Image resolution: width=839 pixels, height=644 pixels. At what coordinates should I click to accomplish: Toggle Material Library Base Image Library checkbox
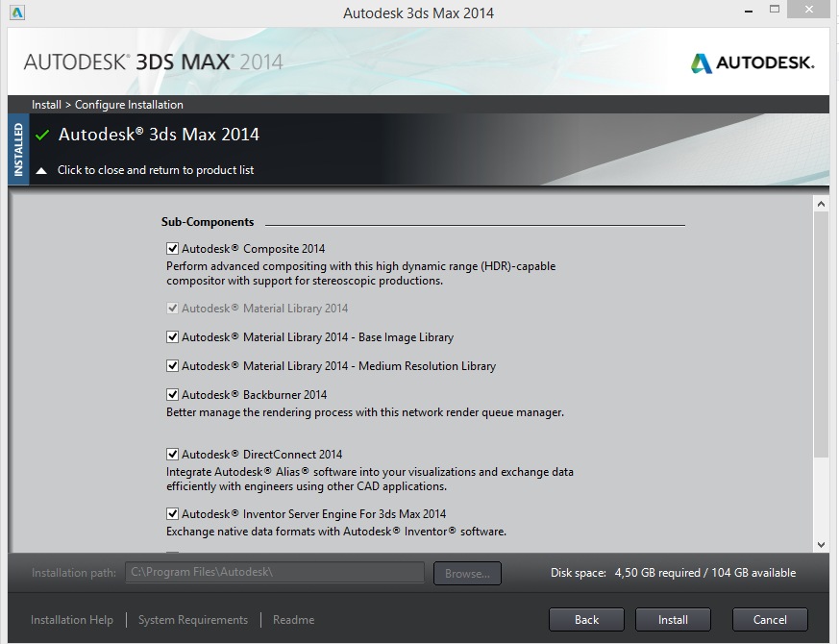click(172, 337)
